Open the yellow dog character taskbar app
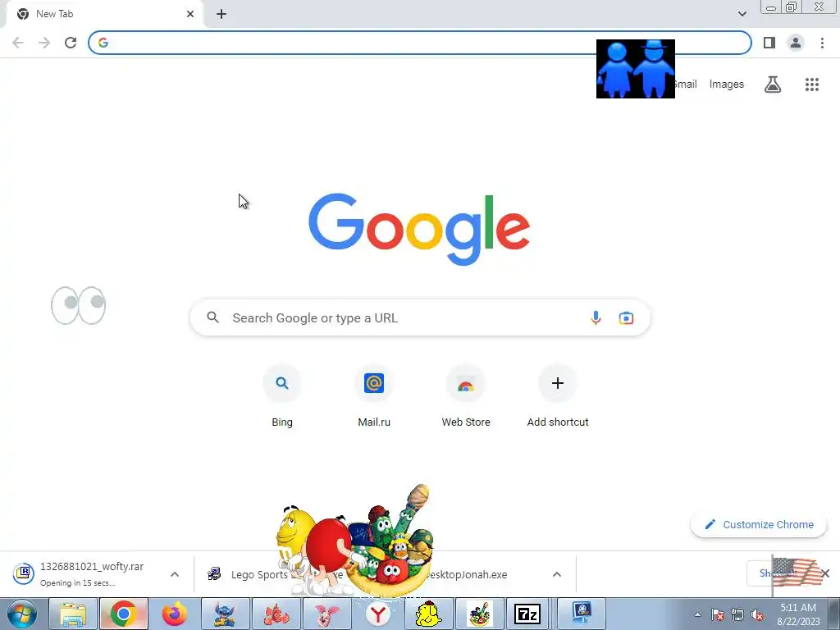 click(428, 614)
